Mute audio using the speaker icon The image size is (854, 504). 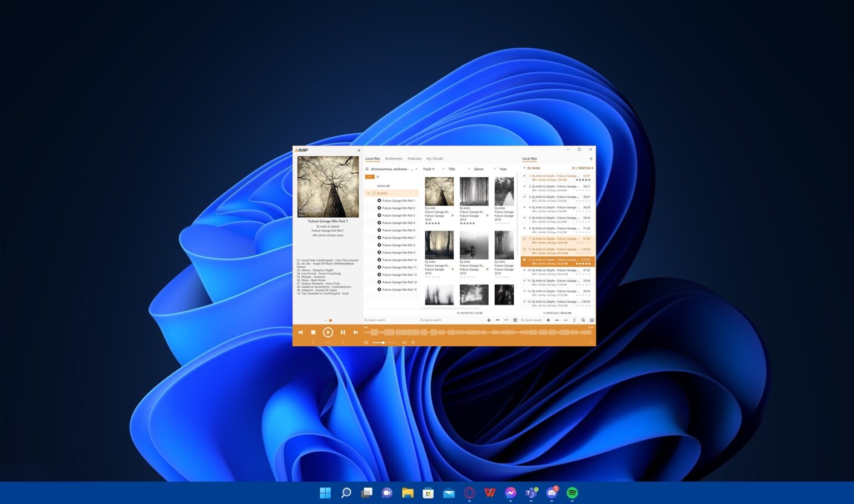pos(365,343)
